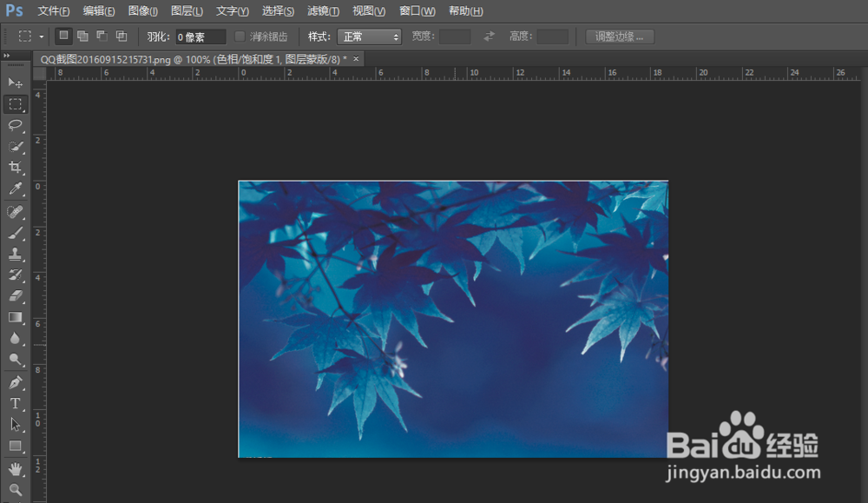Select the Rectangular Marquee tool

[x=15, y=104]
